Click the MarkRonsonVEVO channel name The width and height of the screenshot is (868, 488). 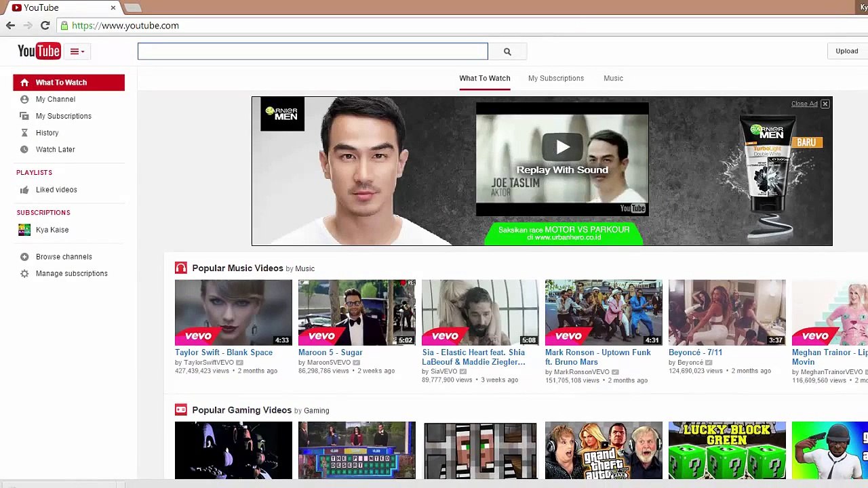point(582,372)
